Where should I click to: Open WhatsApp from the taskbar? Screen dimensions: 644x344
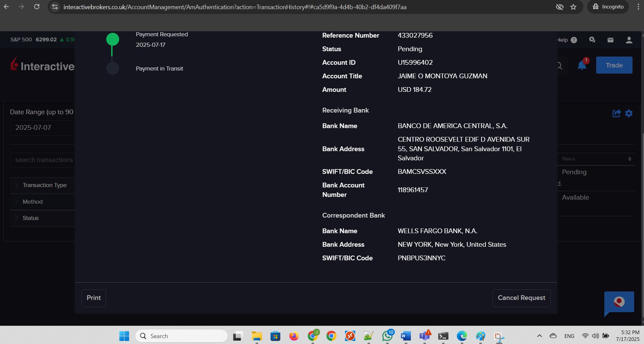point(387,336)
